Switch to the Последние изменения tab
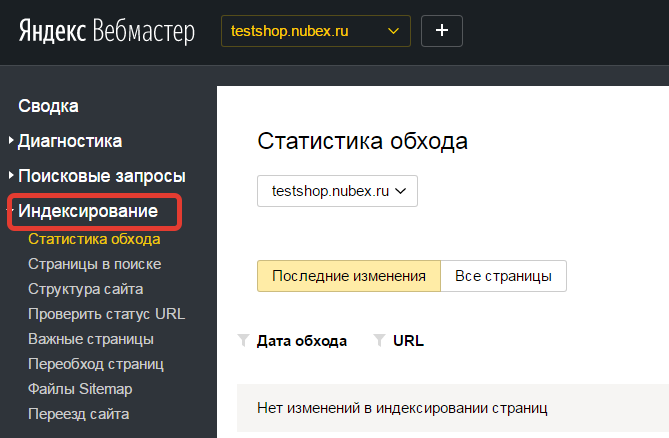 pos(349,276)
